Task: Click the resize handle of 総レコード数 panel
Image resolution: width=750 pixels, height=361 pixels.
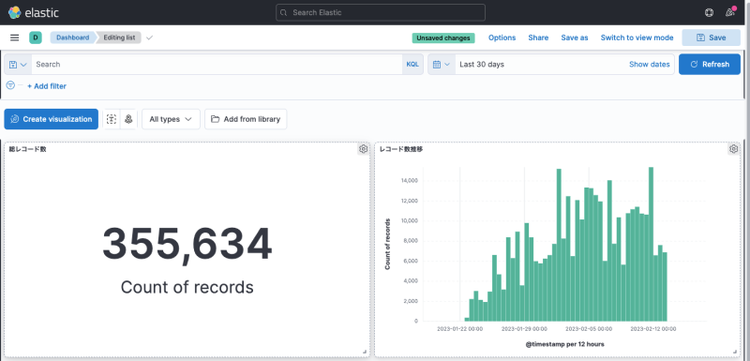Action: [x=364, y=351]
